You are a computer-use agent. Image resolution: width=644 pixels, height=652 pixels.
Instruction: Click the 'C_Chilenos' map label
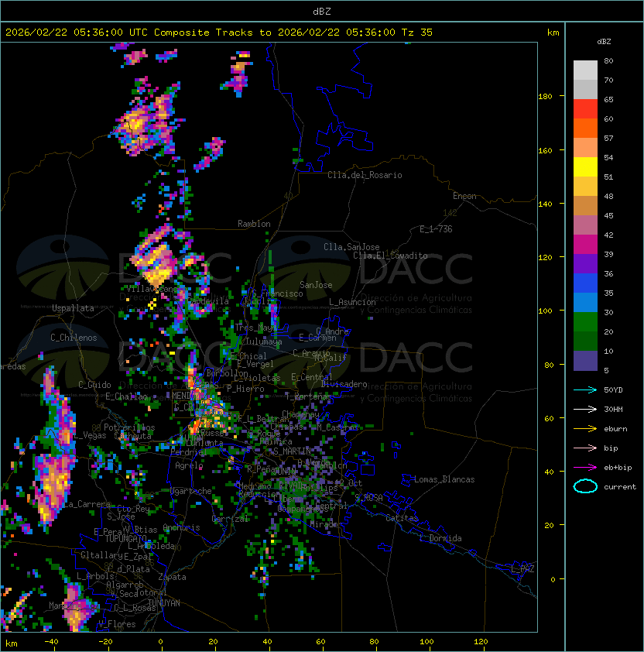click(x=74, y=338)
